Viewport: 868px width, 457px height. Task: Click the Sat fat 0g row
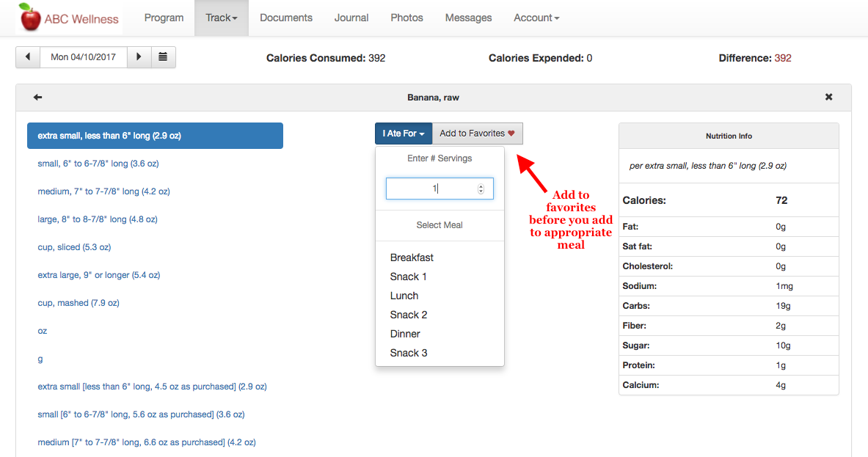729,246
